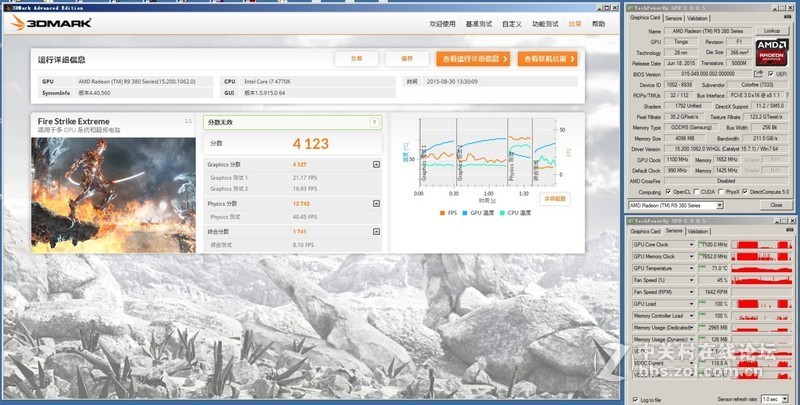This screenshot has width=800, height=405.
Task: Enable the CUDA checkbox
Action: [696, 192]
